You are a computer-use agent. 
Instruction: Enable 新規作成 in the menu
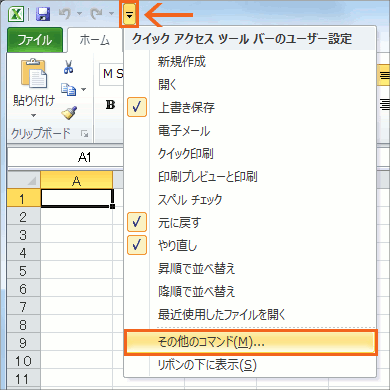(250, 62)
